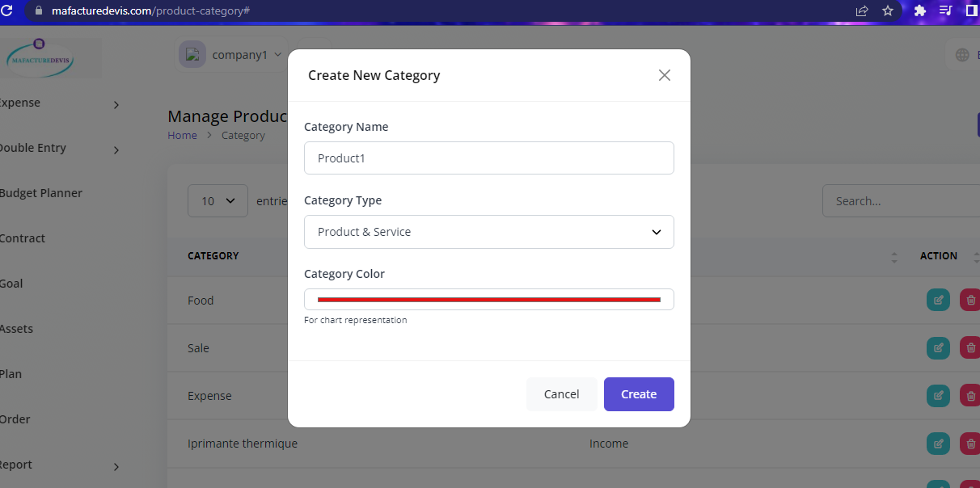The width and height of the screenshot is (980, 488).
Task: Edit the Food category
Action: pyautogui.click(x=938, y=301)
